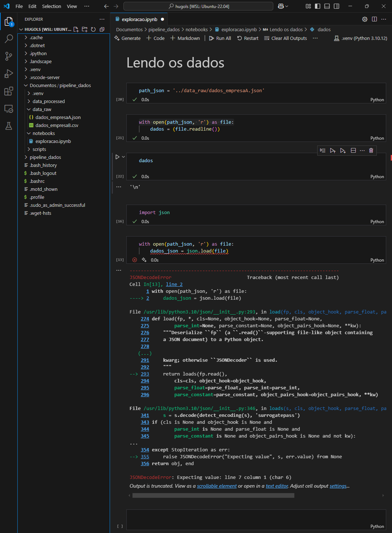Run the 'dados' cell with play icon
The image size is (392, 533).
tap(117, 157)
